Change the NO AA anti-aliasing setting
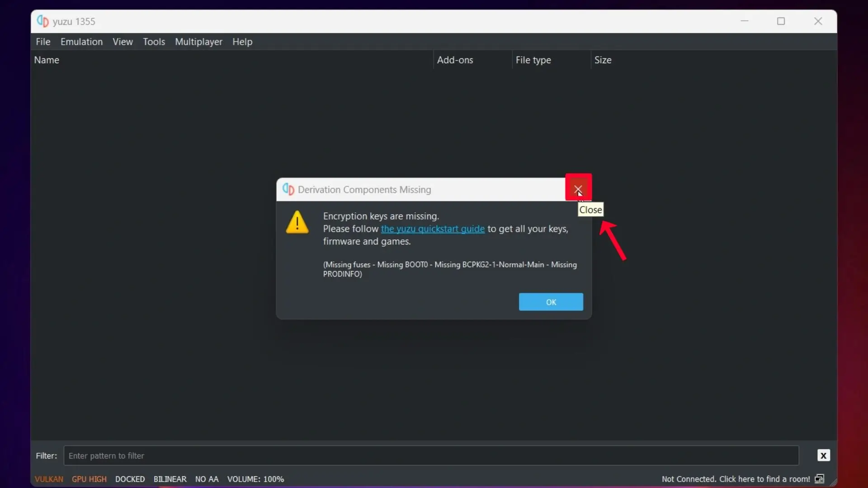The image size is (868, 488). pyautogui.click(x=207, y=479)
